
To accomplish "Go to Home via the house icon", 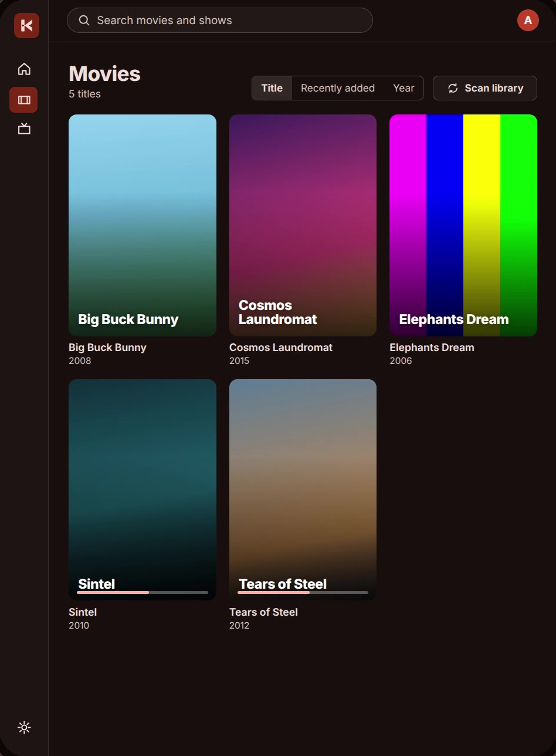I will tap(24, 69).
